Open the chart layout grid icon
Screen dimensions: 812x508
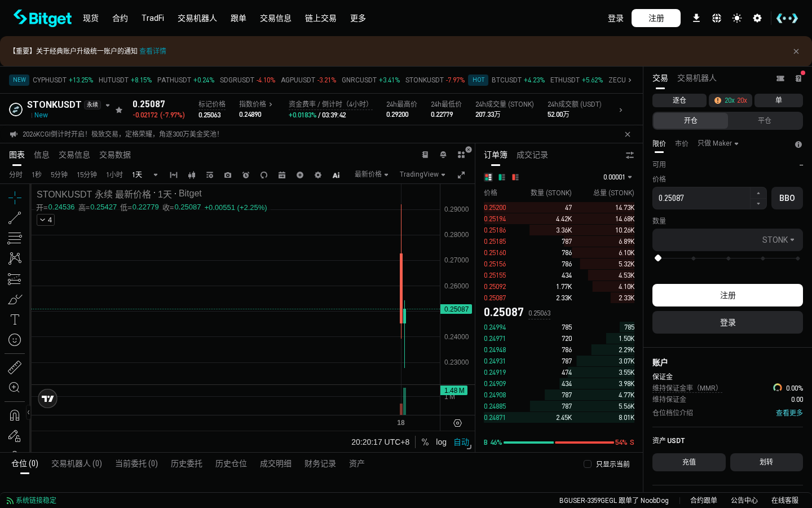(x=461, y=155)
